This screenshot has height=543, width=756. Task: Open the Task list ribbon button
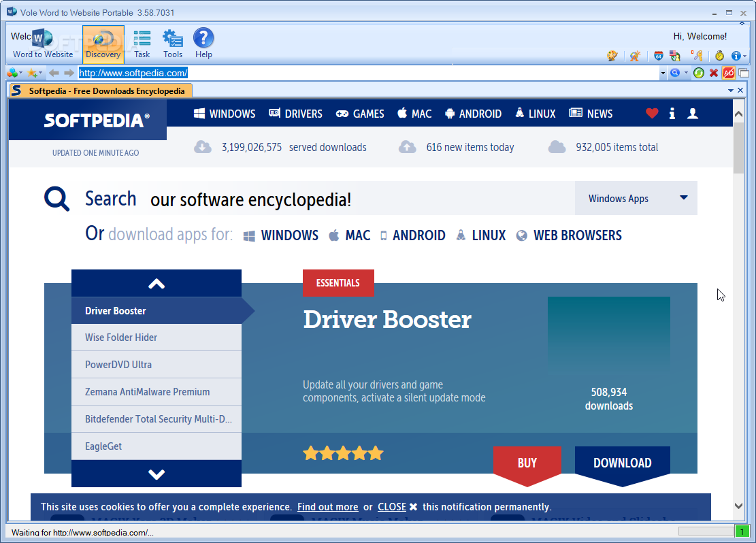142,44
